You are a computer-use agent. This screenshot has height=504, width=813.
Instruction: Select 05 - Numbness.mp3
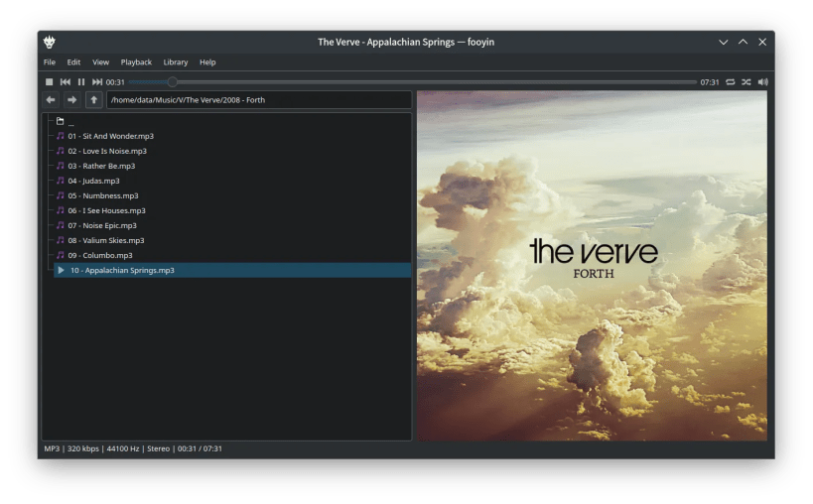(233, 195)
